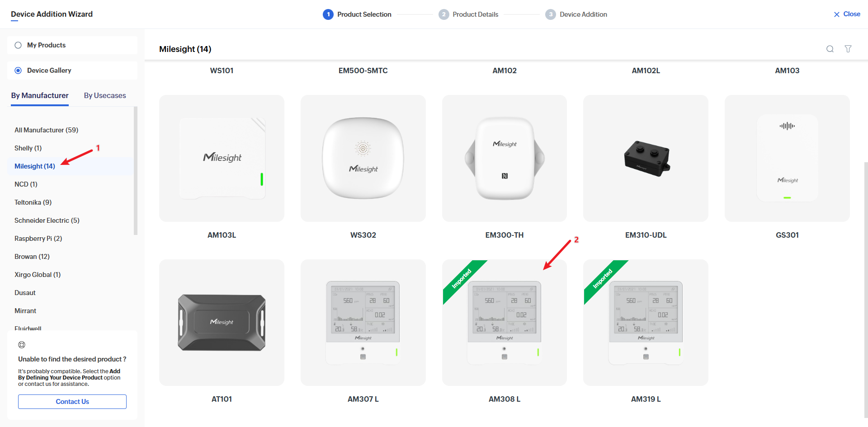Filter by Teltonika (9) manufacturer
Viewport: 868px width, 427px height.
point(33,202)
